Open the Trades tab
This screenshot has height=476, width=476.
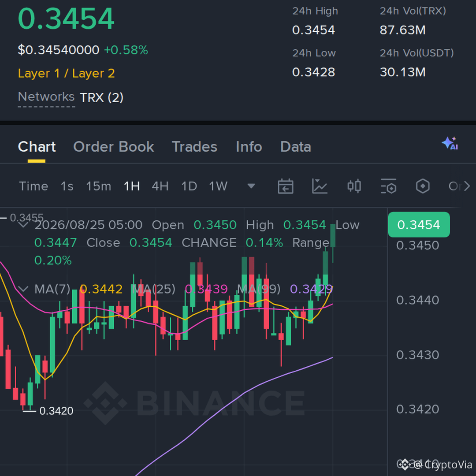click(195, 147)
